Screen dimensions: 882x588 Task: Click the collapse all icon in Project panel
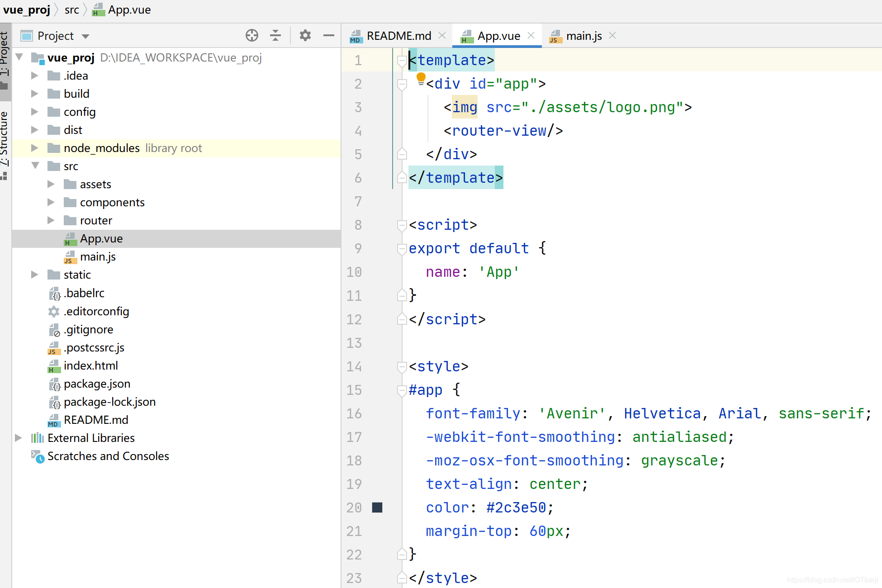[275, 35]
